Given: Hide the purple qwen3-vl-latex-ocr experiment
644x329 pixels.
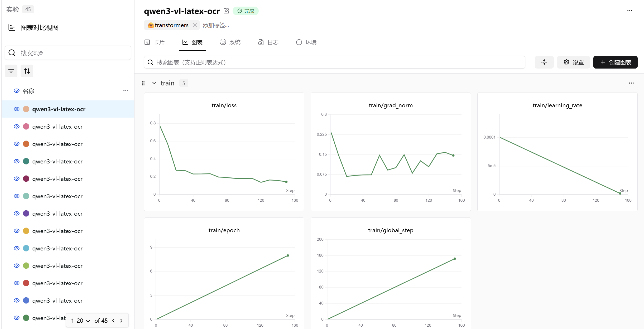Looking at the screenshot, I should [17, 214].
